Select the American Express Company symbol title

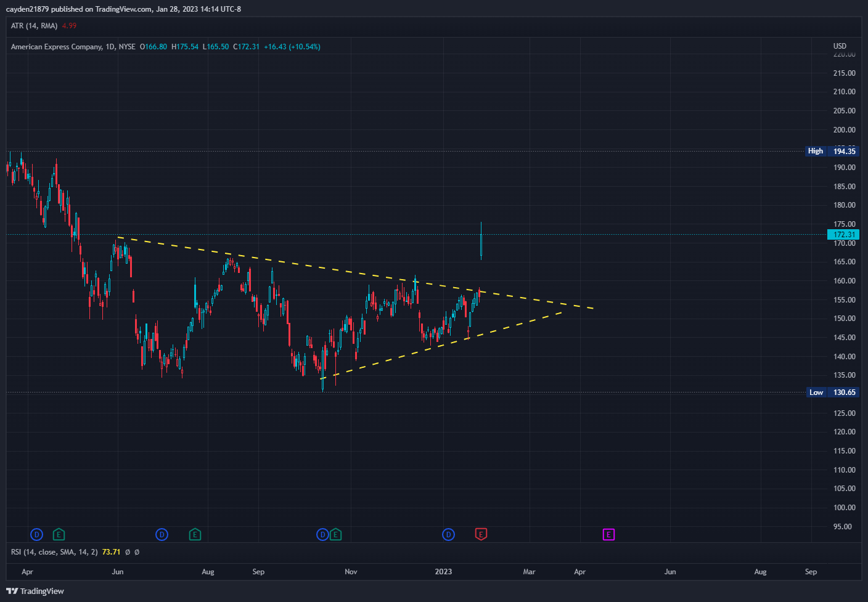pyautogui.click(x=57, y=47)
